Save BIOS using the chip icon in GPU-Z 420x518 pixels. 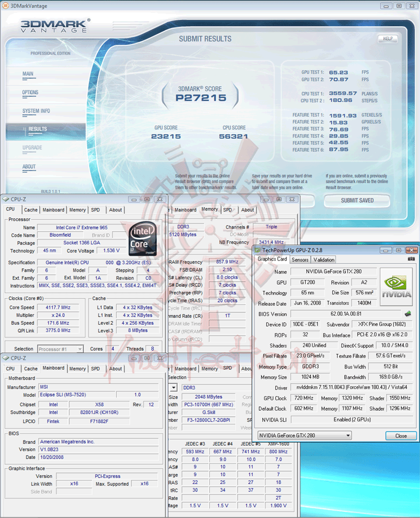coord(408,313)
